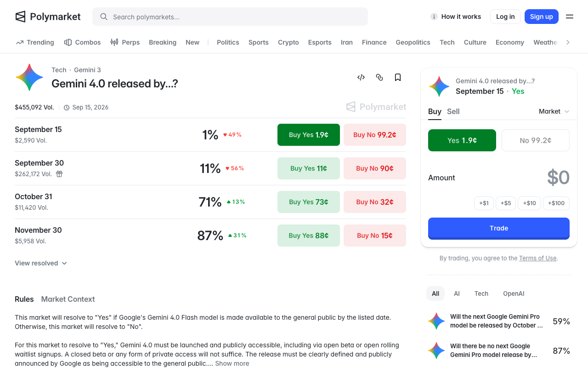The height and width of the screenshot is (368, 588).
Task: Buy Yes 11¢ for September 30
Action: click(309, 168)
